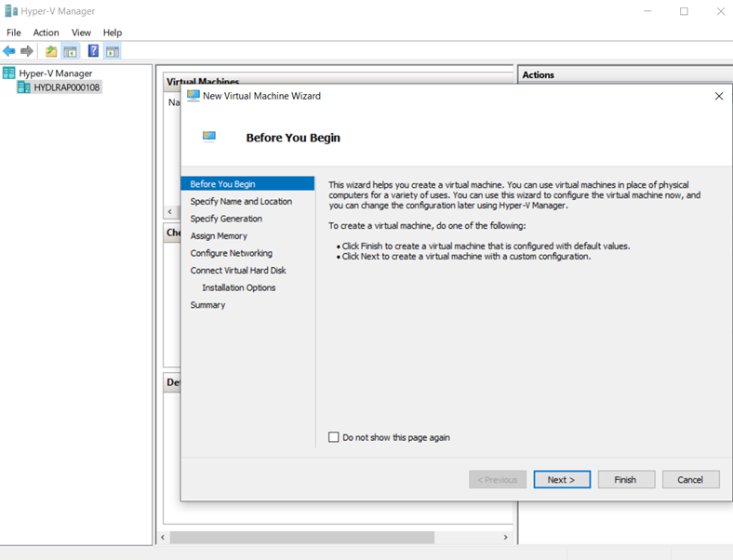Image resolution: width=733 pixels, height=560 pixels.
Task: Click the Before You Begin heading text
Action: (x=293, y=138)
